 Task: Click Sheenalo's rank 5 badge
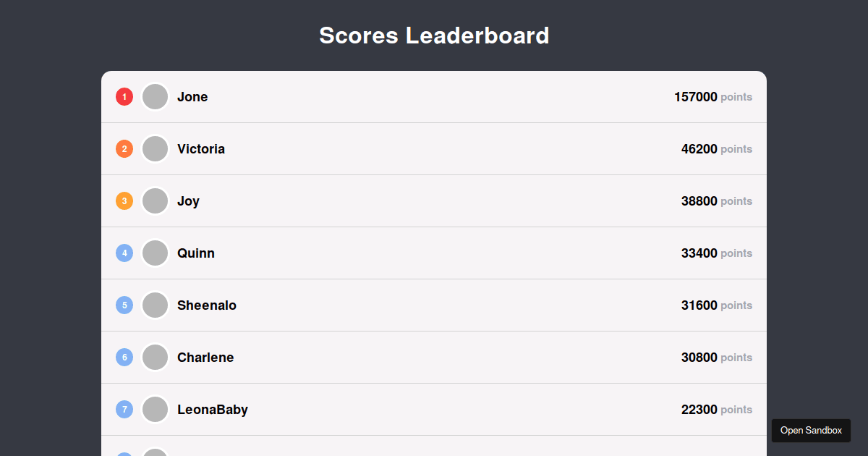click(x=124, y=305)
